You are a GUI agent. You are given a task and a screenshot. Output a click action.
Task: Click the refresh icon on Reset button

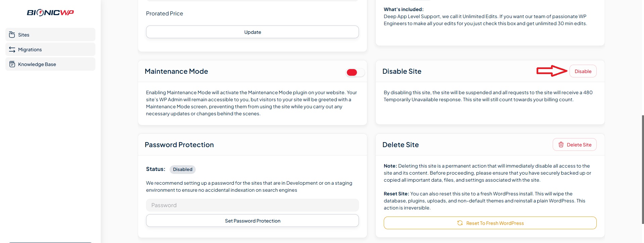pos(460,223)
